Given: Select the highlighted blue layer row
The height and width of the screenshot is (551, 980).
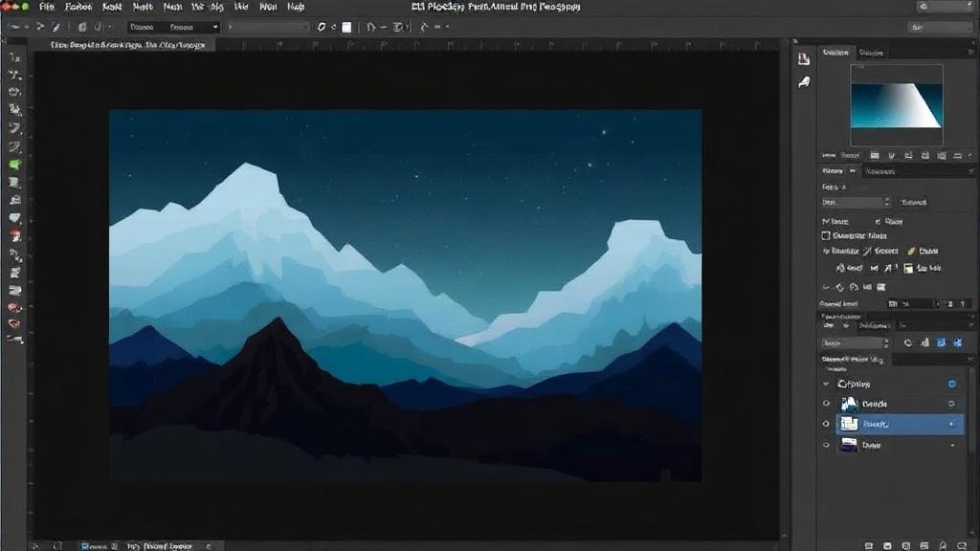Looking at the screenshot, I should (x=900, y=424).
